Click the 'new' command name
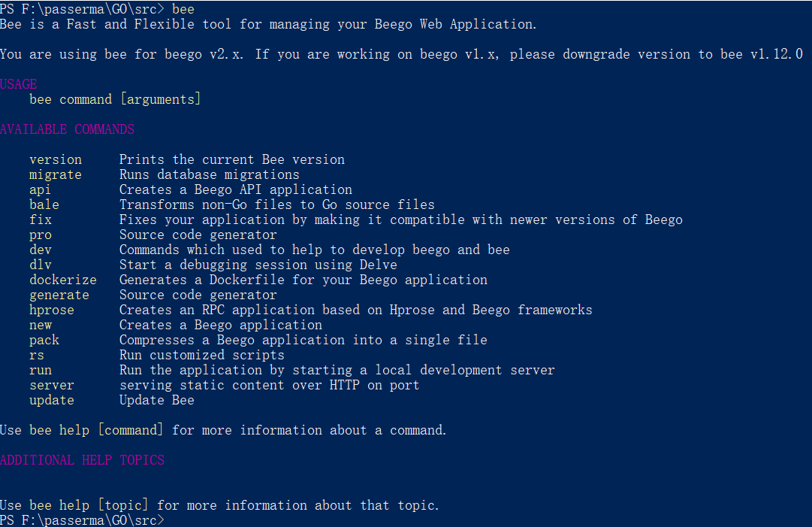This screenshot has width=812, height=527. 41,326
